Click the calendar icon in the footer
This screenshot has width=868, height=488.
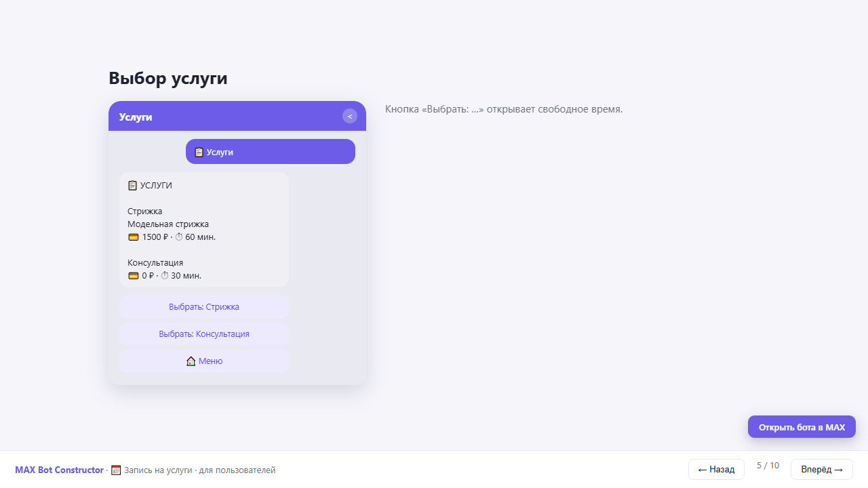[x=116, y=470]
